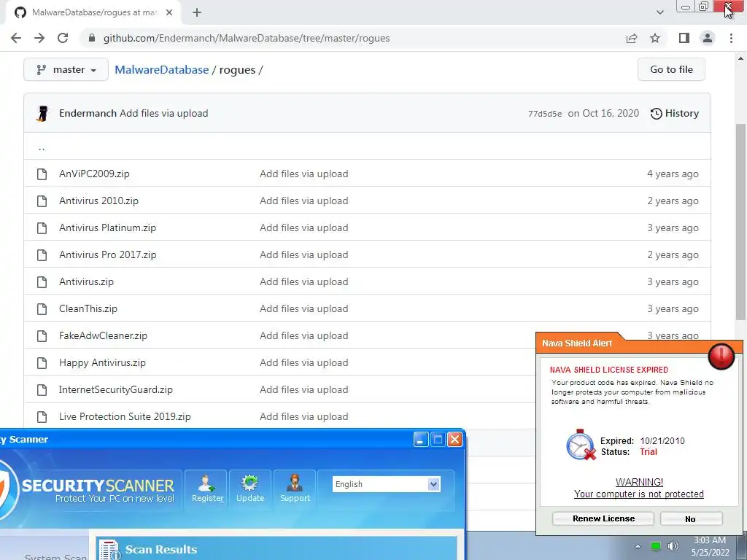Click Support in Security Scanner
Screen dimensions: 747x560
[295, 489]
